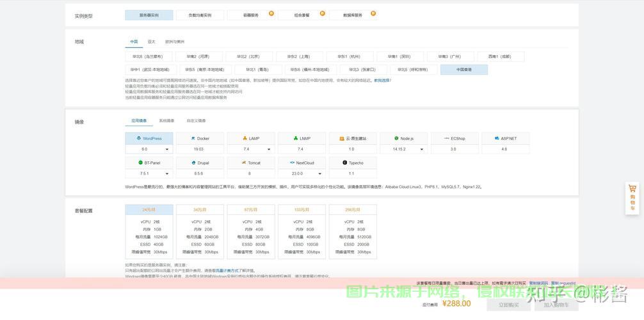Switch to the 亚太 region tab
Viewport: 644px width, 320px height.
[x=152, y=42]
